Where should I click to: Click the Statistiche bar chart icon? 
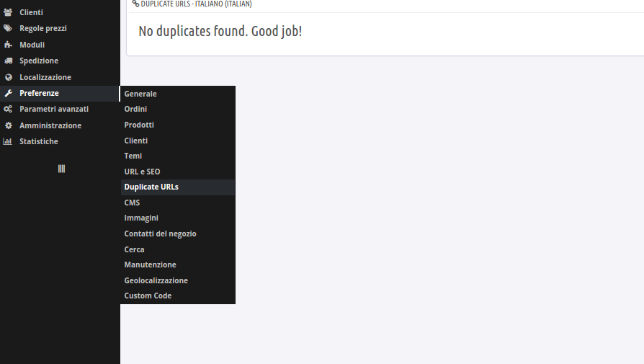point(8,141)
